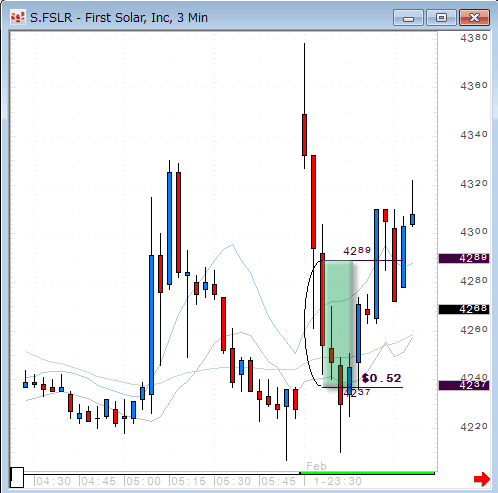
Task: Click the 4300 price axis label
Action: 474,231
